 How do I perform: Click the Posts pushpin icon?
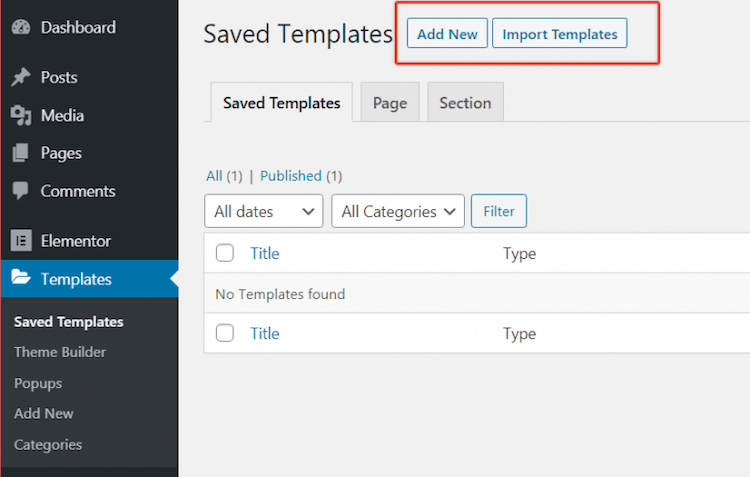click(21, 77)
